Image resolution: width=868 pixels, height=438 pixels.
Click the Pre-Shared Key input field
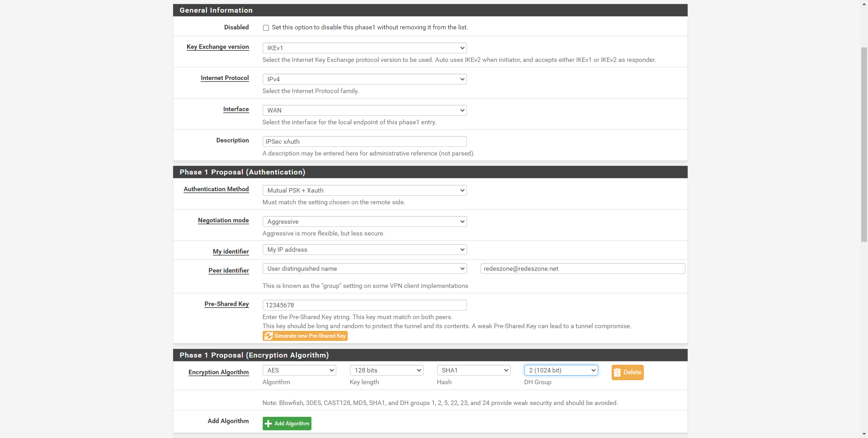pos(364,305)
